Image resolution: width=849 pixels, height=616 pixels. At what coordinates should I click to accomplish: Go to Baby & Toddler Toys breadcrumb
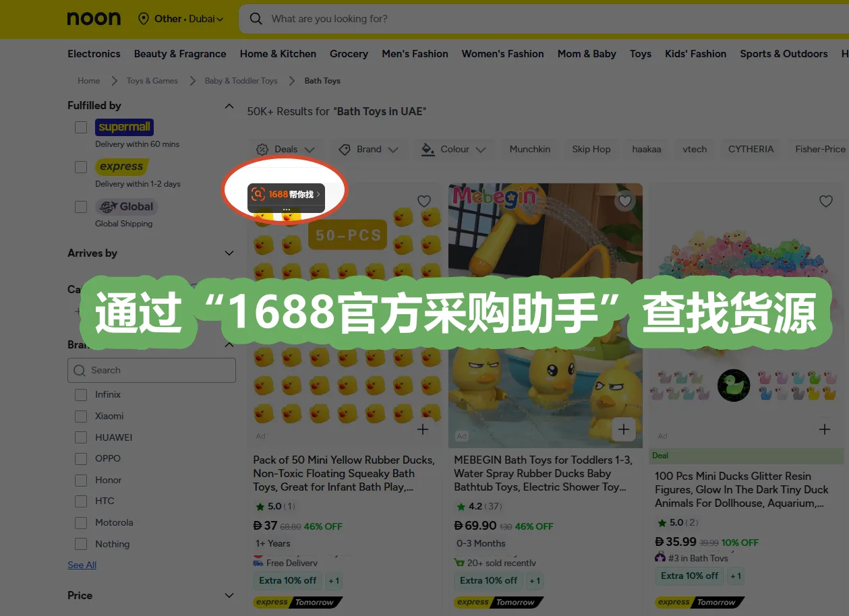(x=241, y=81)
